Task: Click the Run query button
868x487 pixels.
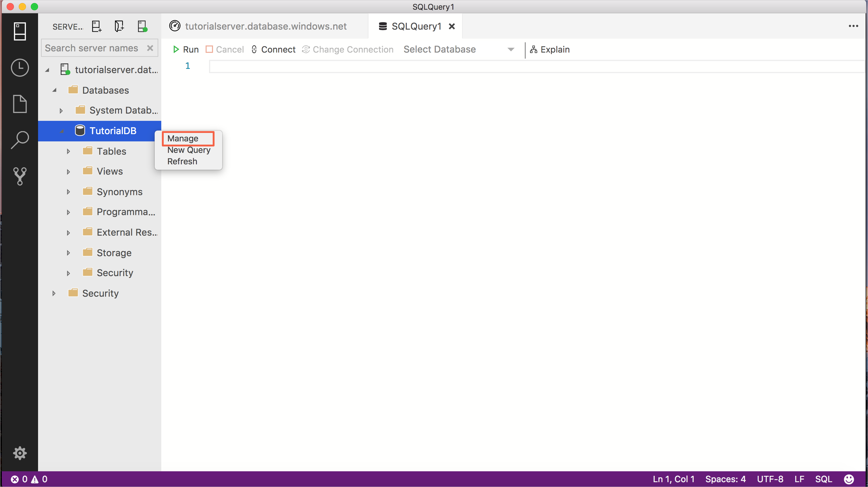Action: pos(185,50)
